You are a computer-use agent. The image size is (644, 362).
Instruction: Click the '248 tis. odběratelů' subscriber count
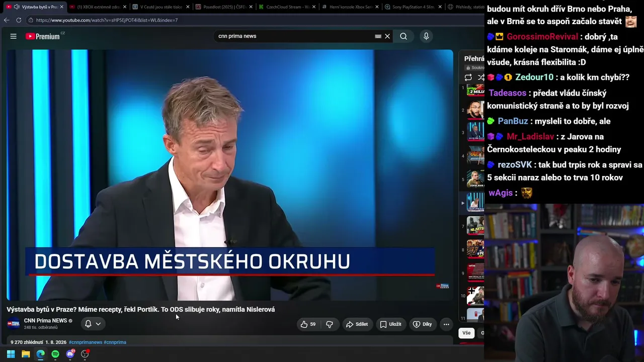tap(41, 328)
